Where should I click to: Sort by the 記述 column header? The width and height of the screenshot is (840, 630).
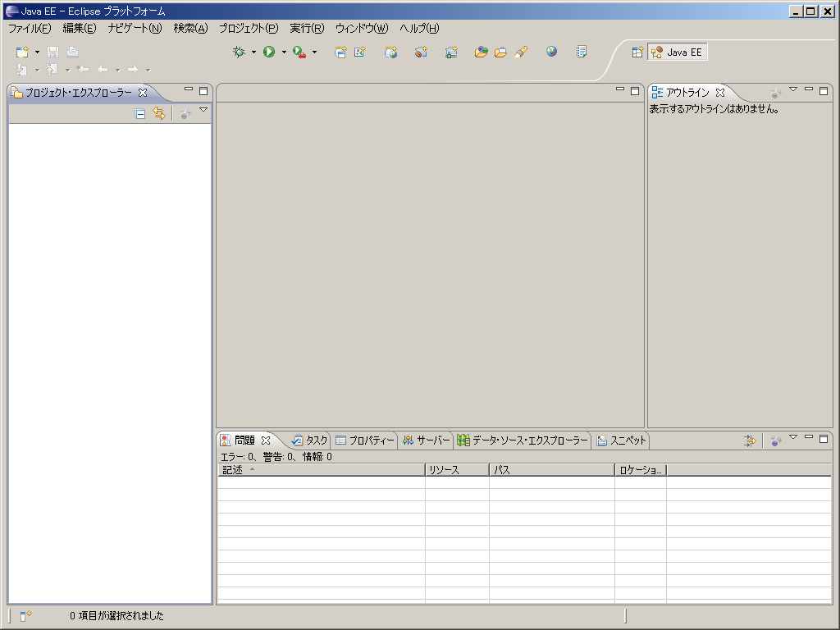[x=322, y=470]
